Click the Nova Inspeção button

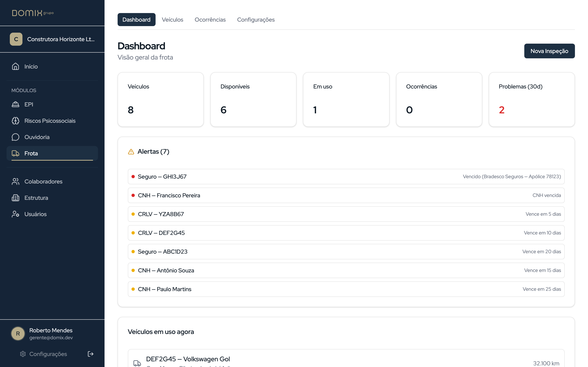point(549,51)
